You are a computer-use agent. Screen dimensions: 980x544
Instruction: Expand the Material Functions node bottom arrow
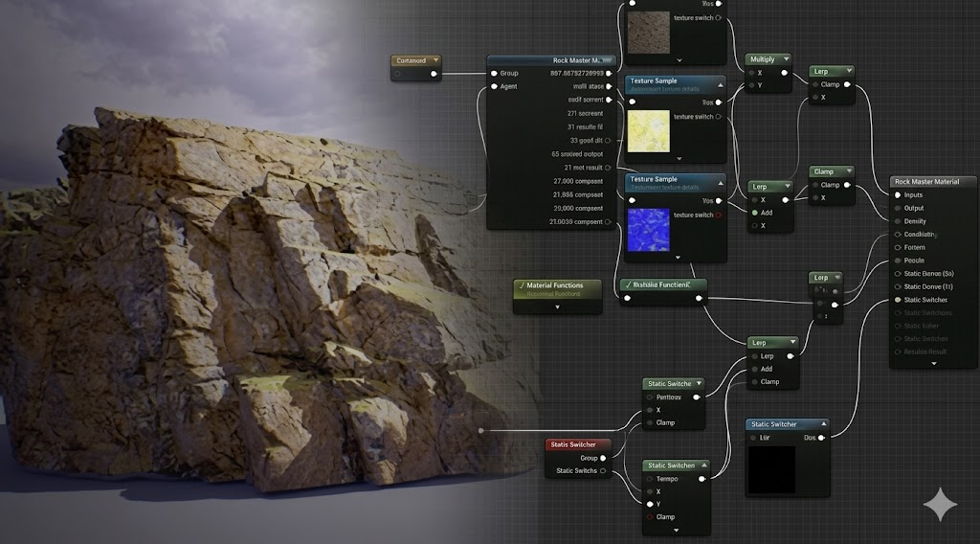point(558,308)
